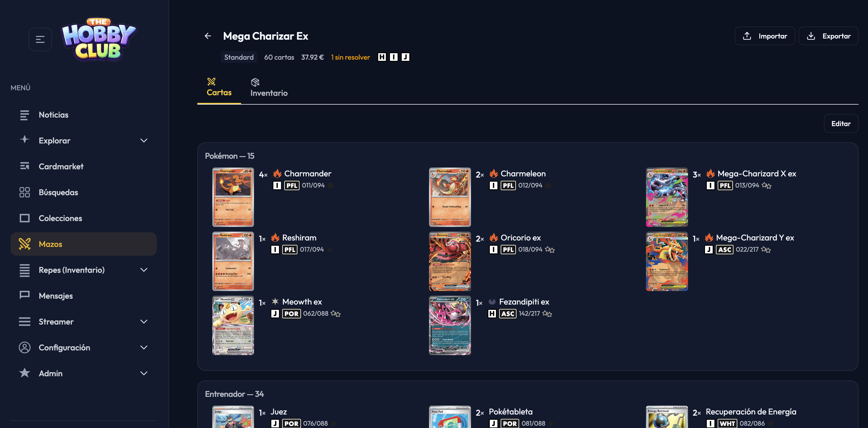The image size is (868, 428).
Task: Click the Admin star icon
Action: click(25, 373)
